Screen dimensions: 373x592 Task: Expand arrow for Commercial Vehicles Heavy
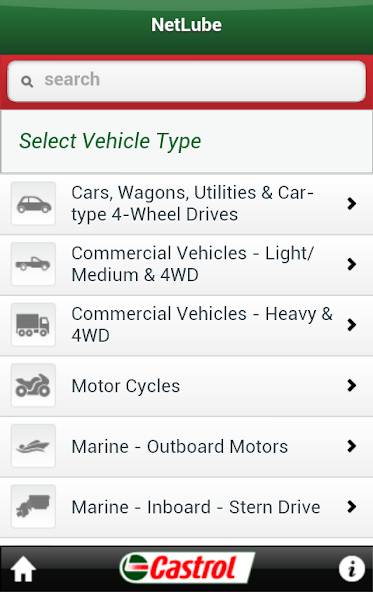351,325
